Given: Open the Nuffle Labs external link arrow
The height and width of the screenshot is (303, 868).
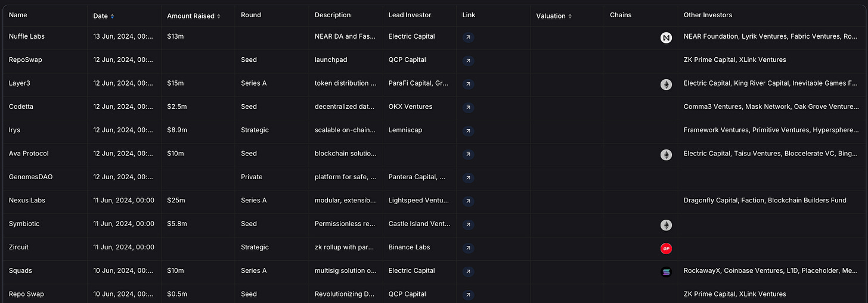Looking at the screenshot, I should pos(469,37).
